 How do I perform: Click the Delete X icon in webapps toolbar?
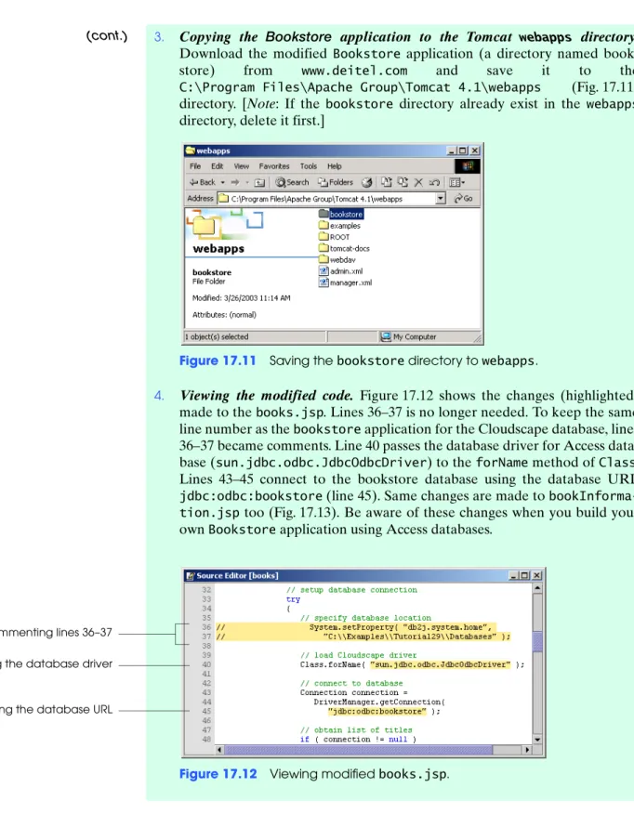click(418, 183)
